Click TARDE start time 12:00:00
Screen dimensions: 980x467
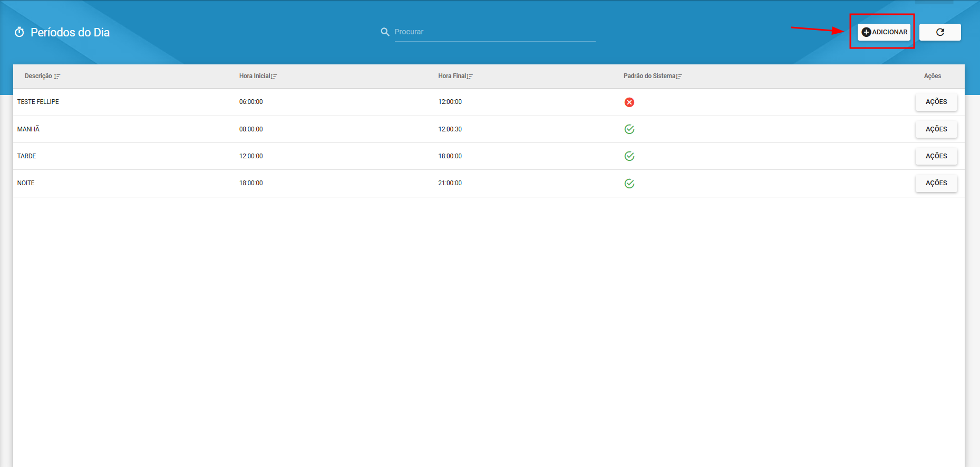point(251,156)
